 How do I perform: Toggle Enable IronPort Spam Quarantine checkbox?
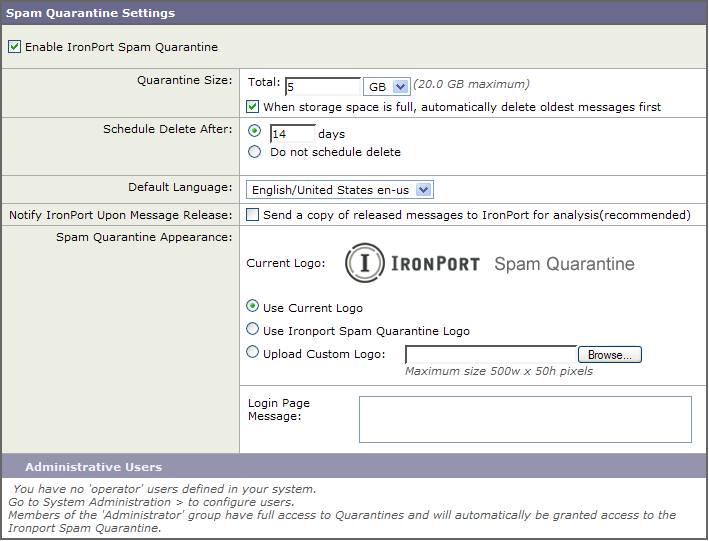point(14,47)
